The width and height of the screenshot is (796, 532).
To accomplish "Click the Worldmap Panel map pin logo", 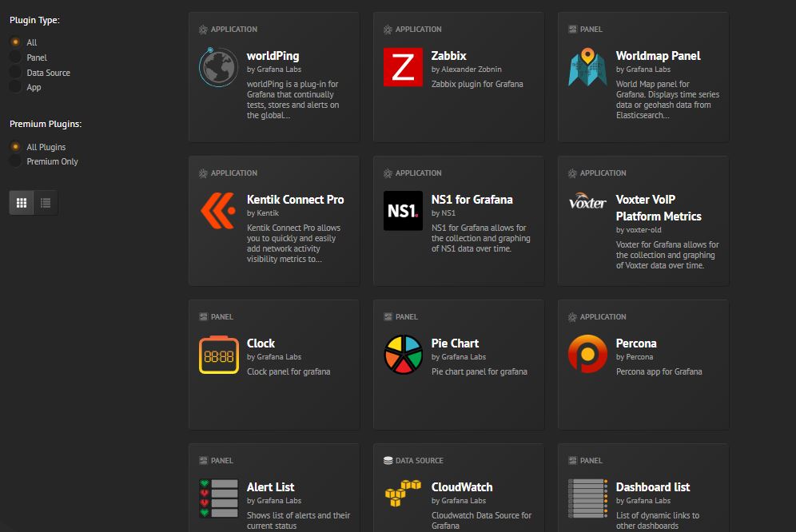I will (x=587, y=67).
